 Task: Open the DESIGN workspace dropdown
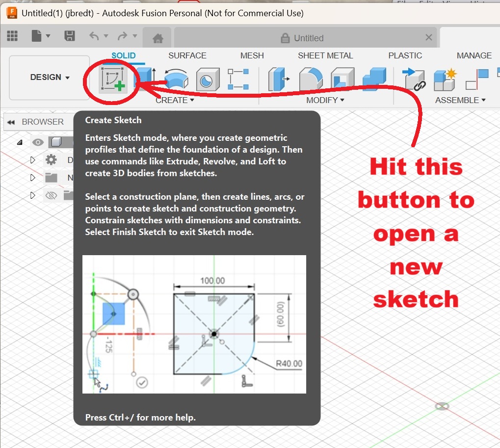(x=50, y=78)
